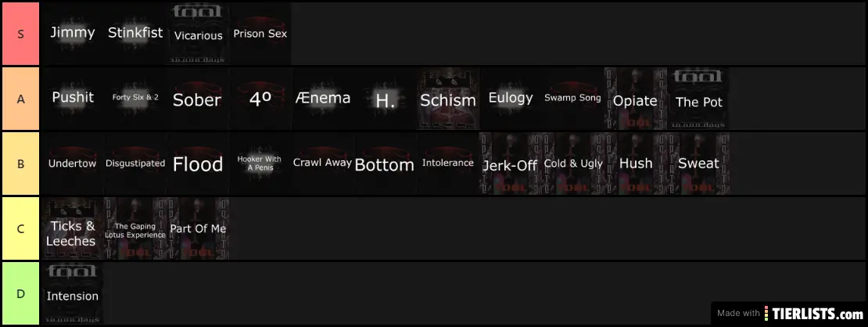Select the Hooker With A Penis tile
The width and height of the screenshot is (868, 327).
260,163
